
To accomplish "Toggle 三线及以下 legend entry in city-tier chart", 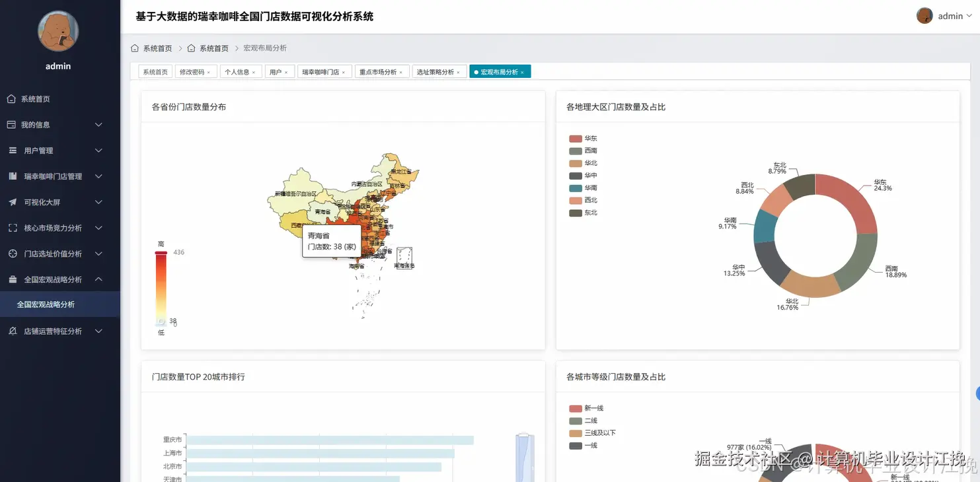I will point(592,433).
